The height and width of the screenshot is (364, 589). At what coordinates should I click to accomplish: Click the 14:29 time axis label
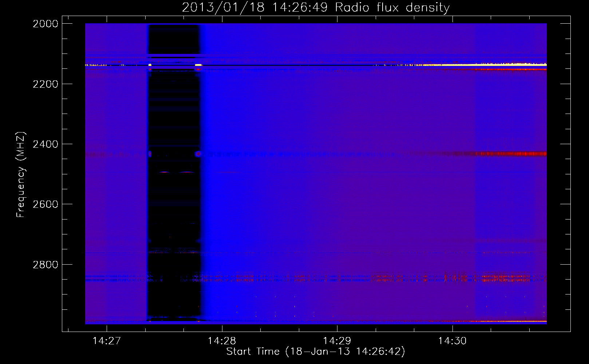(x=337, y=341)
